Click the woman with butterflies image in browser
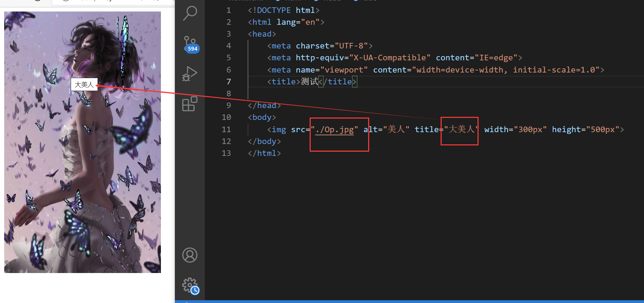 point(83,142)
